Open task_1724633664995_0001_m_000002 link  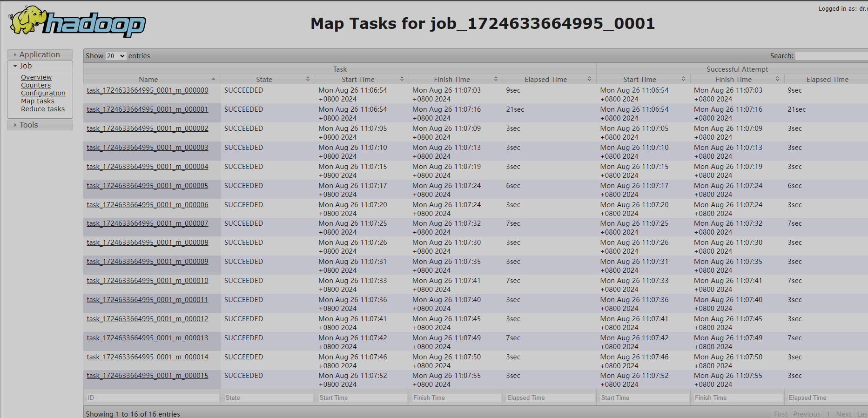[148, 128]
